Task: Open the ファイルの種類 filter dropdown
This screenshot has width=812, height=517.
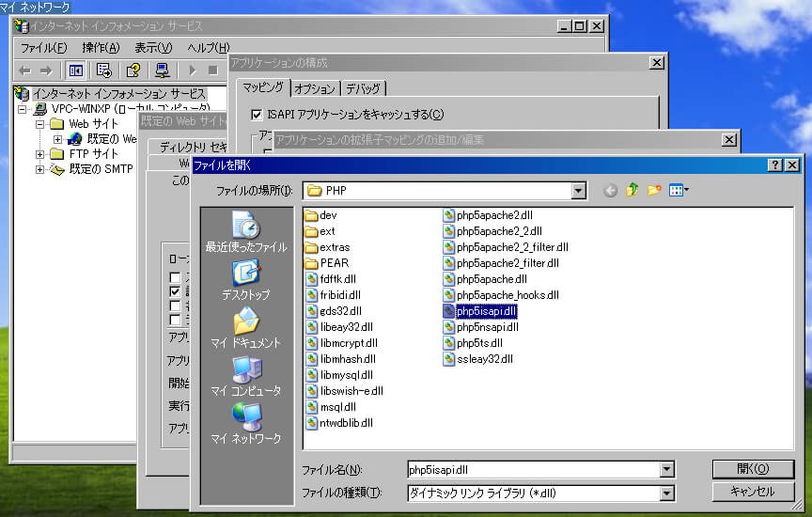Action: (667, 493)
